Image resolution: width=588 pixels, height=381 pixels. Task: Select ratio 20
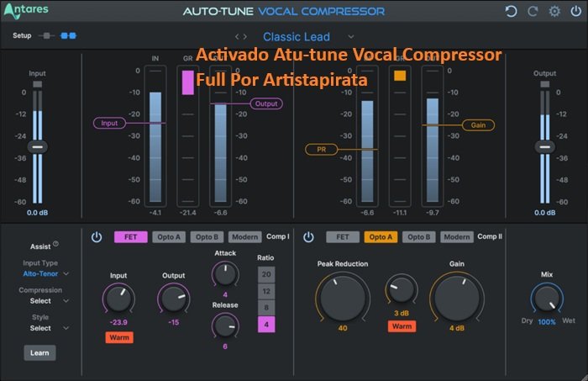point(266,274)
